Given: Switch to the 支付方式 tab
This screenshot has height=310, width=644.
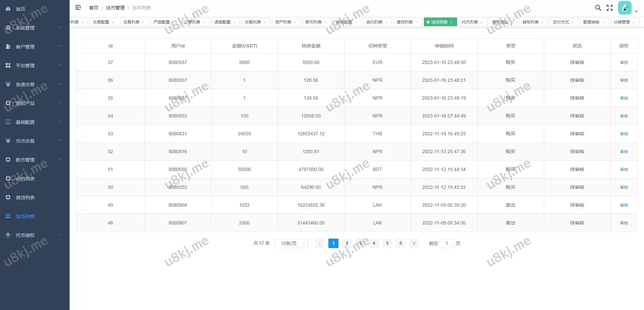Looking at the screenshot, I should 561,22.
